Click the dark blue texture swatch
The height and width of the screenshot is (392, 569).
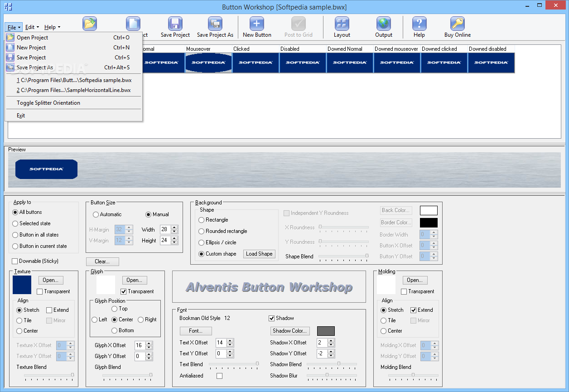point(22,285)
